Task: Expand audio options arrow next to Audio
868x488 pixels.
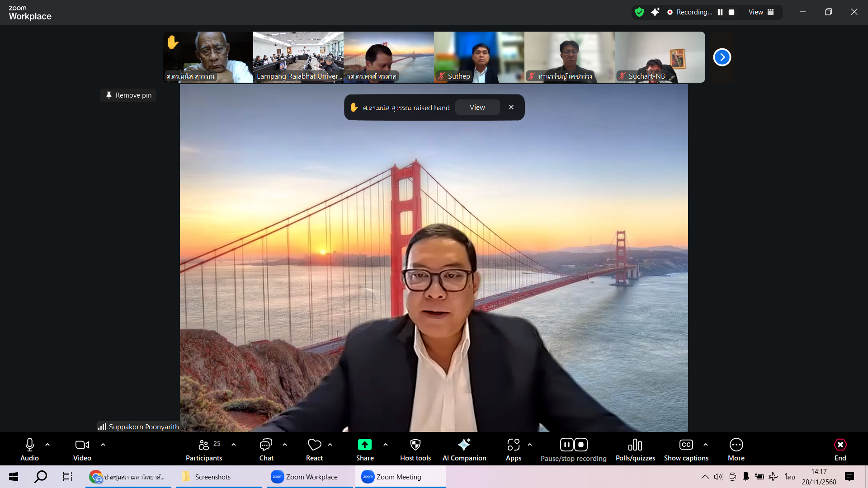Action: pyautogui.click(x=47, y=445)
